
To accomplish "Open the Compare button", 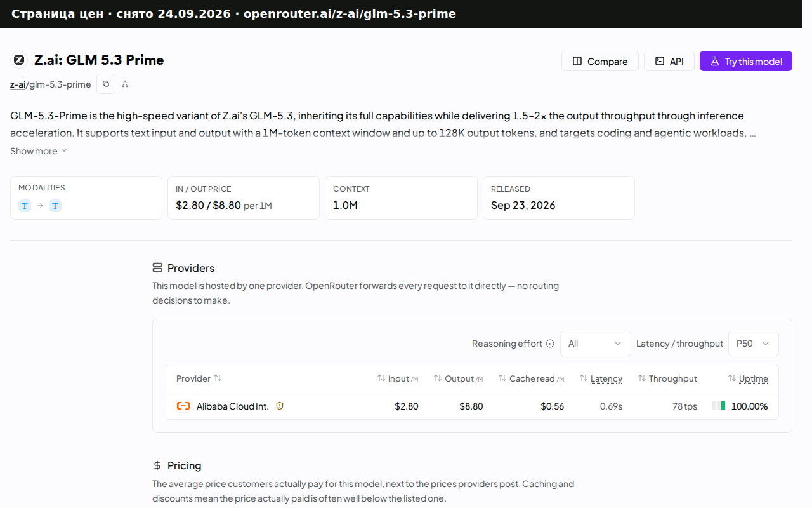I will point(600,61).
